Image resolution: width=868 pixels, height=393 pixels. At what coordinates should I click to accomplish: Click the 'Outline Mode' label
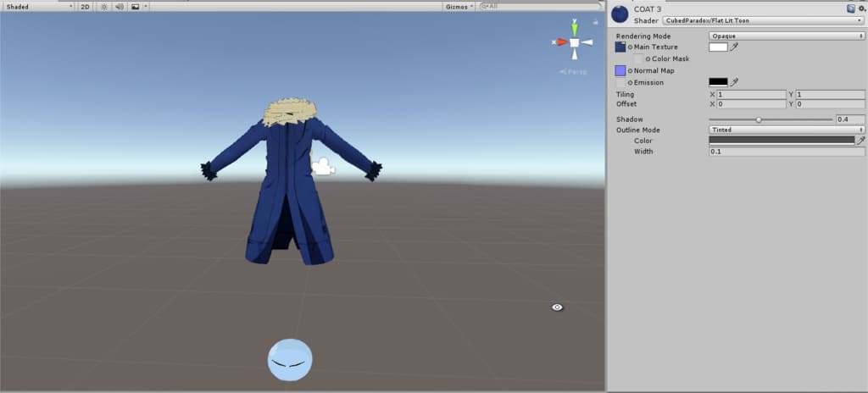(x=637, y=130)
